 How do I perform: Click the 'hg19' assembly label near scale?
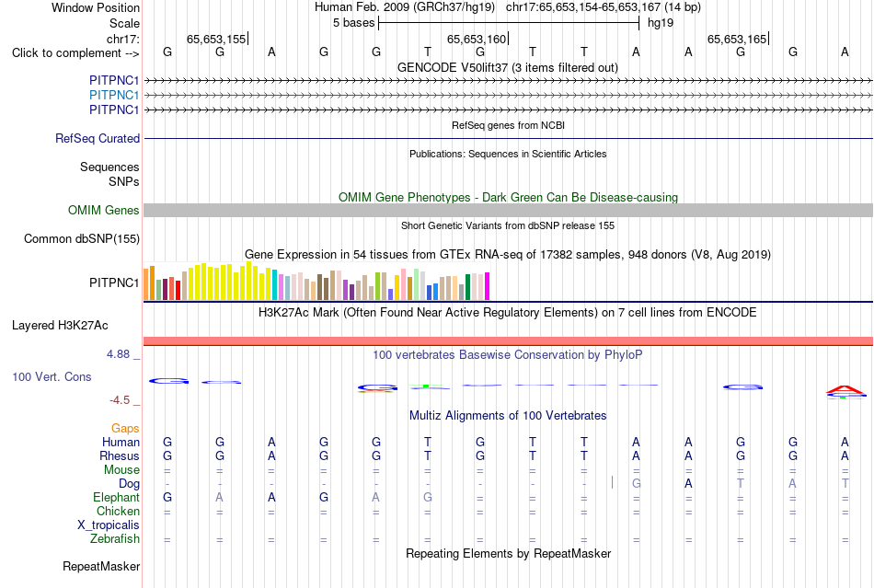tap(661, 23)
